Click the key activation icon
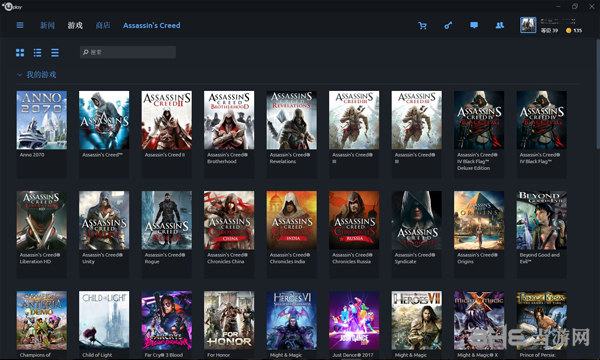 pyautogui.click(x=448, y=26)
